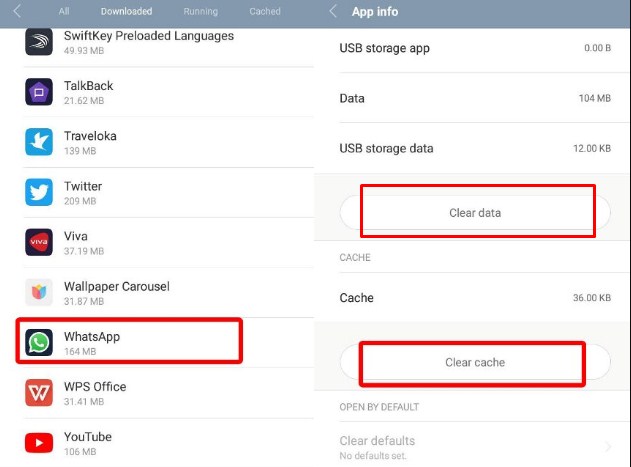
Task: Select the Traveloka app name
Action: click(90, 136)
